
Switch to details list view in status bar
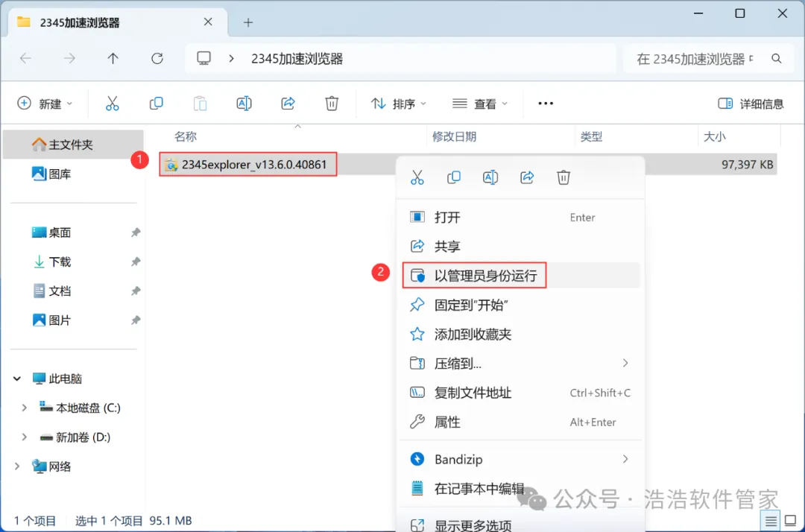[771, 522]
